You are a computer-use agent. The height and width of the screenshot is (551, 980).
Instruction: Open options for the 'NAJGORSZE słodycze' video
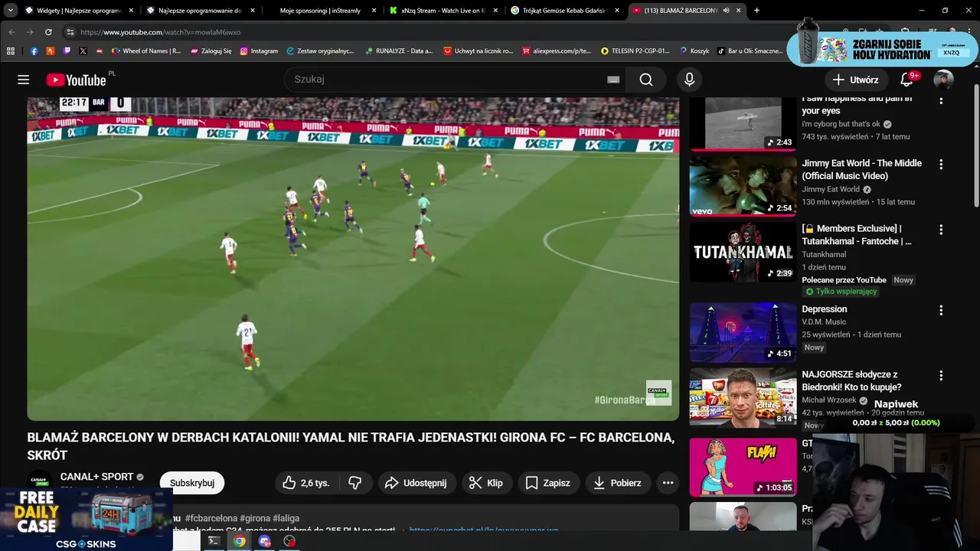pos(941,376)
